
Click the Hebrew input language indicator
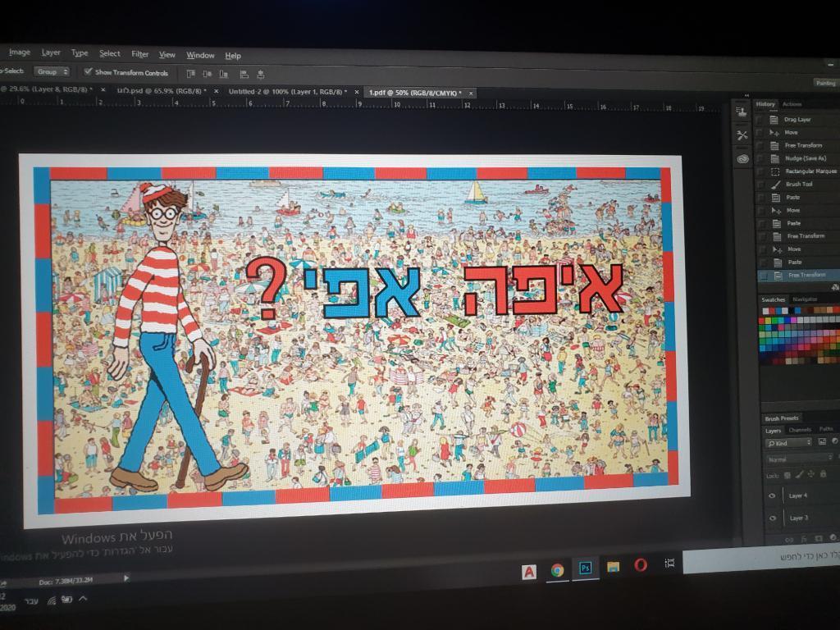click(x=31, y=601)
